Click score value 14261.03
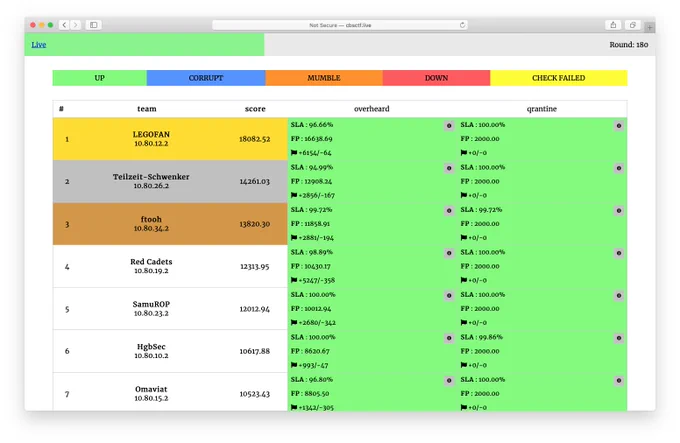The height and width of the screenshot is (443, 680). coord(255,182)
